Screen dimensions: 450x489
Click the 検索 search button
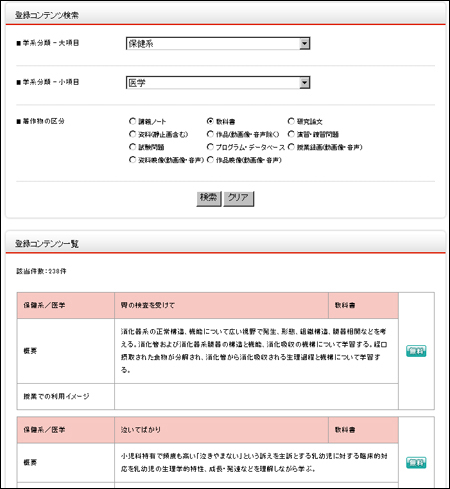click(x=209, y=198)
